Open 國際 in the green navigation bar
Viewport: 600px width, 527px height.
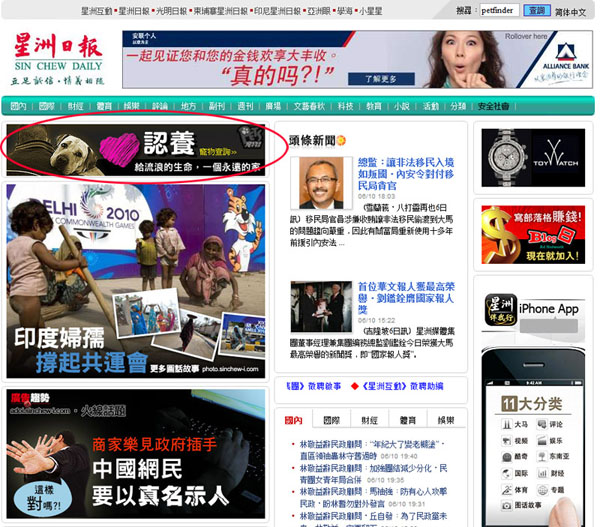coord(47,106)
